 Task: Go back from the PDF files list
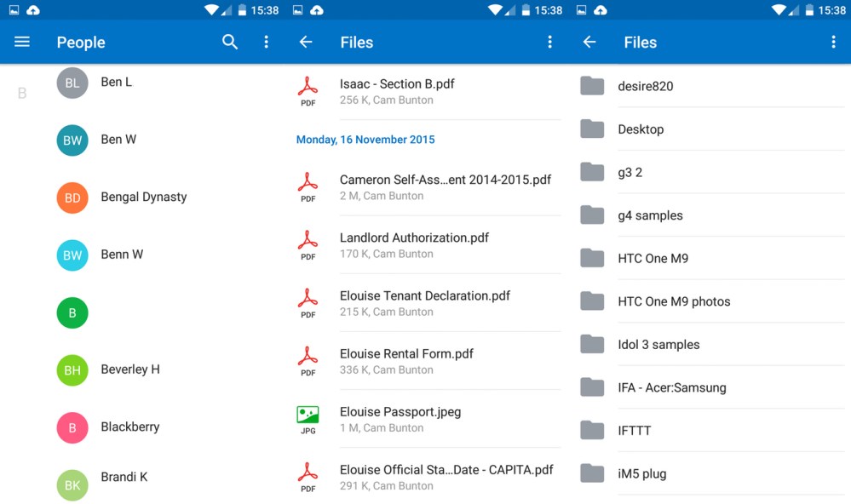[x=306, y=42]
